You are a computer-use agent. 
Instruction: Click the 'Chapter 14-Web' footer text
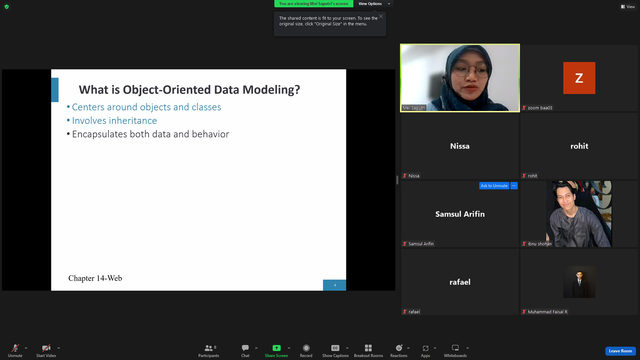[95, 278]
